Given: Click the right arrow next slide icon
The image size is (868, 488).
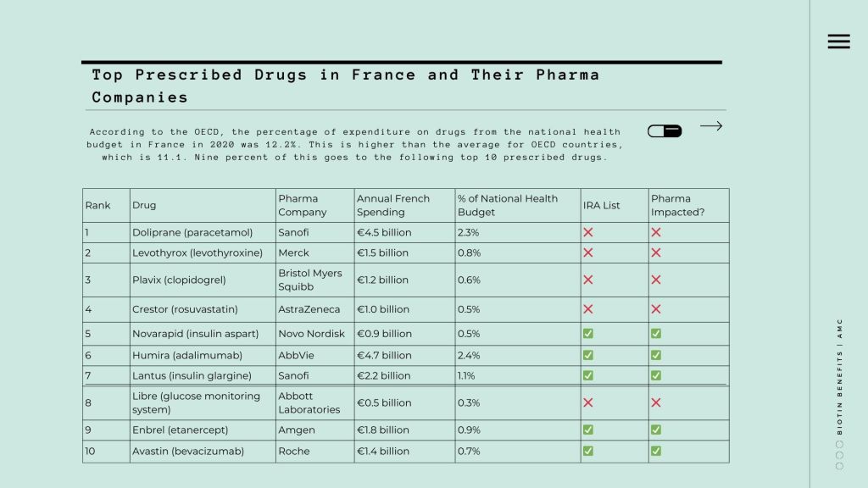Looking at the screenshot, I should (x=711, y=126).
